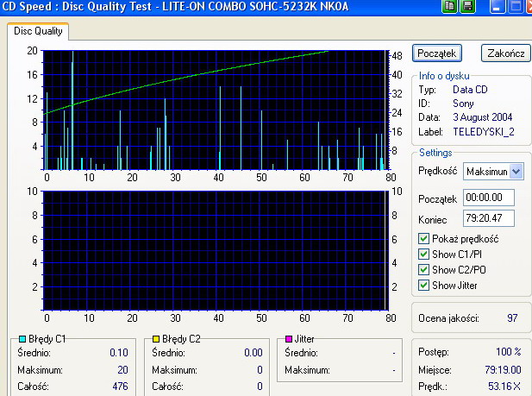
Task: Click the Info o dysku group heading
Action: pyautogui.click(x=444, y=76)
